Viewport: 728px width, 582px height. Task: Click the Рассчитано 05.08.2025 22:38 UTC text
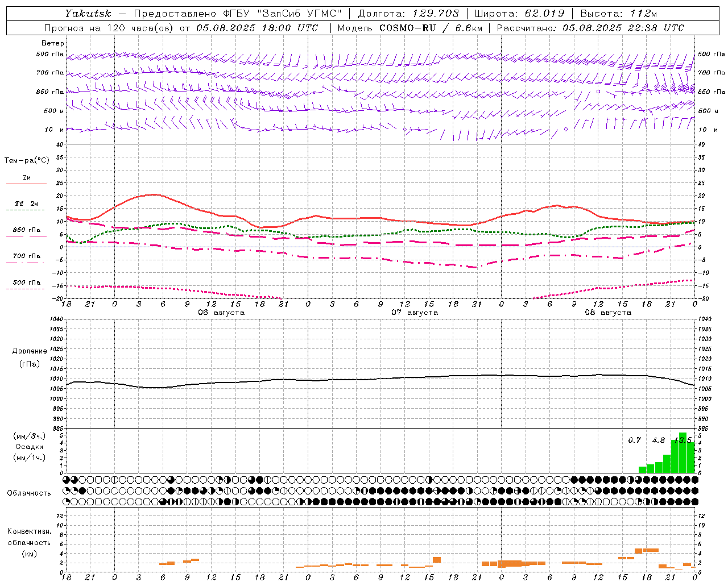click(590, 28)
